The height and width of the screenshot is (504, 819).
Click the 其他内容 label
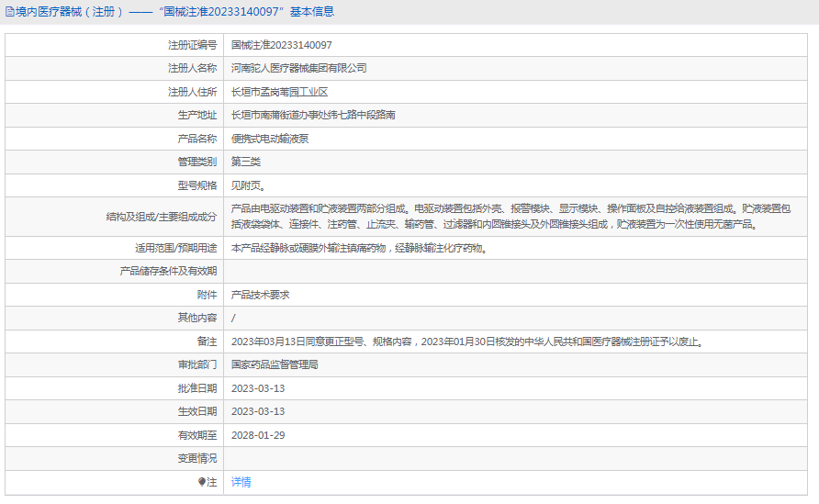coord(196,318)
